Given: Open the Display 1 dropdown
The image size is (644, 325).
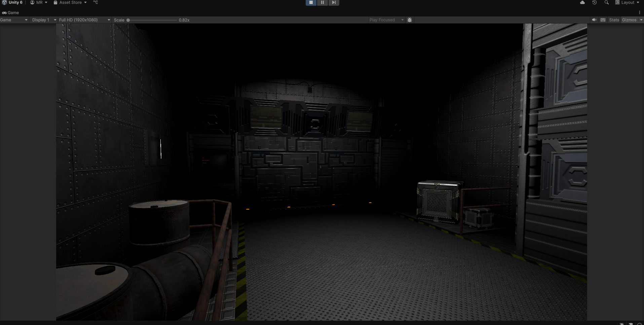Looking at the screenshot, I should pyautogui.click(x=44, y=20).
